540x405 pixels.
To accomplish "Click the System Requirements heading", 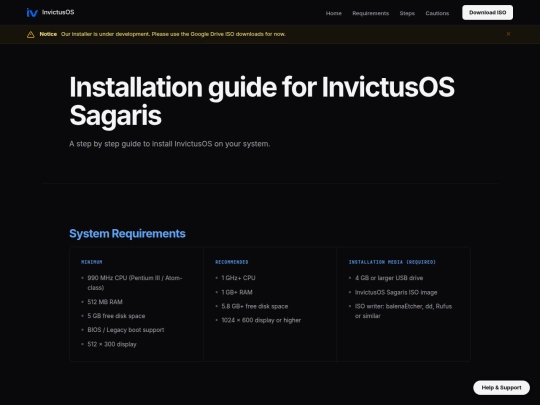I will pos(127,233).
